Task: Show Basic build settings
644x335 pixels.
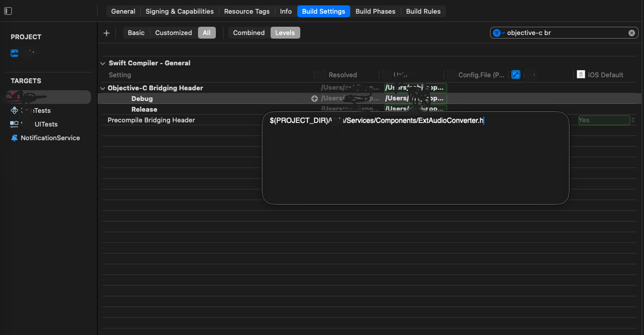Action: click(136, 33)
